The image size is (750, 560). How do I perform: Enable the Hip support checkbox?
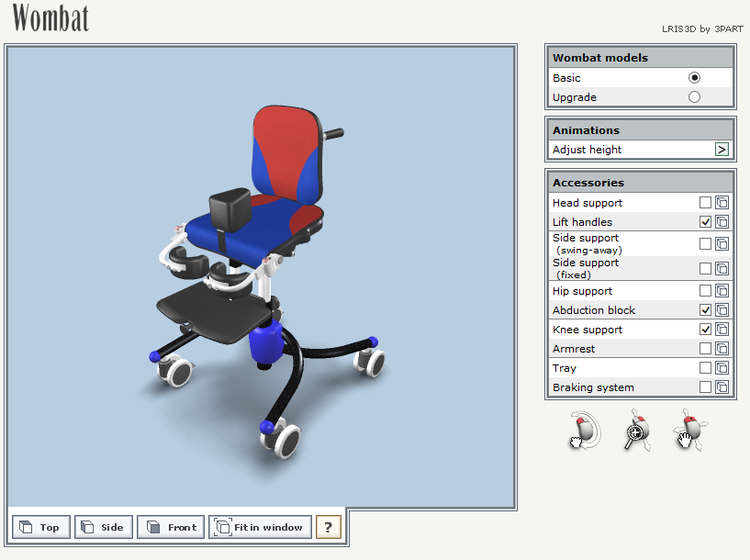pos(705,290)
